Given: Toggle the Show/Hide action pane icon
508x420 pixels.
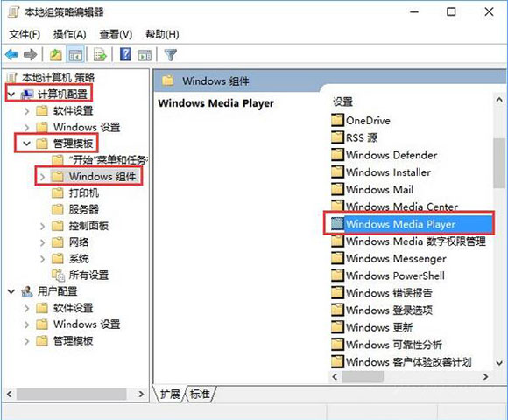Looking at the screenshot, I should click(145, 55).
